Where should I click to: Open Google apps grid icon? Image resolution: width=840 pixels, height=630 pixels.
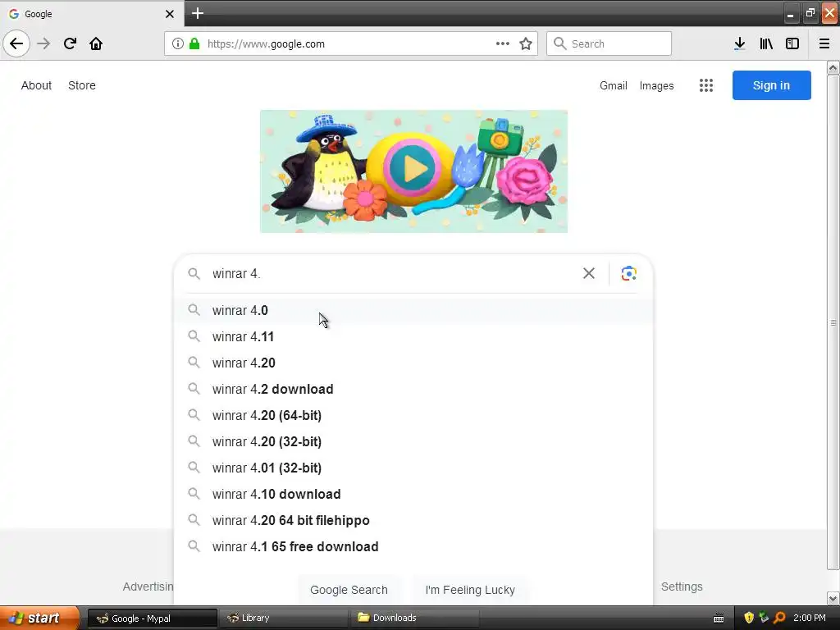tap(706, 85)
